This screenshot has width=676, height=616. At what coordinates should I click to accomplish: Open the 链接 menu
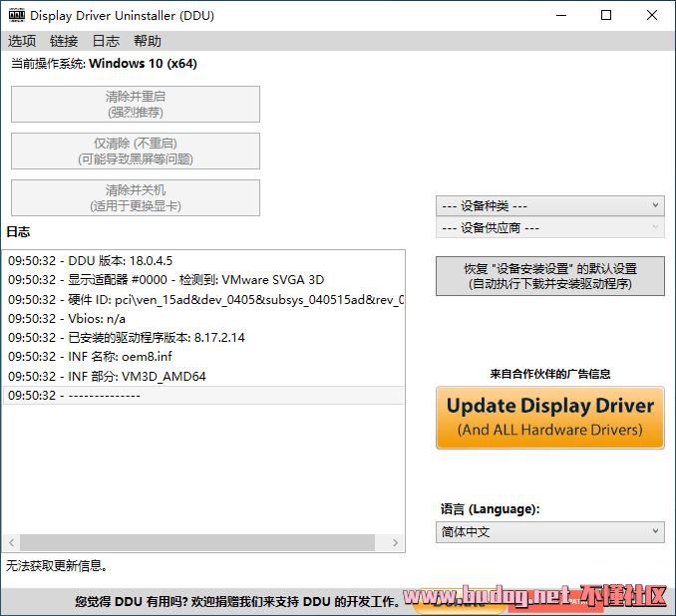click(x=64, y=42)
